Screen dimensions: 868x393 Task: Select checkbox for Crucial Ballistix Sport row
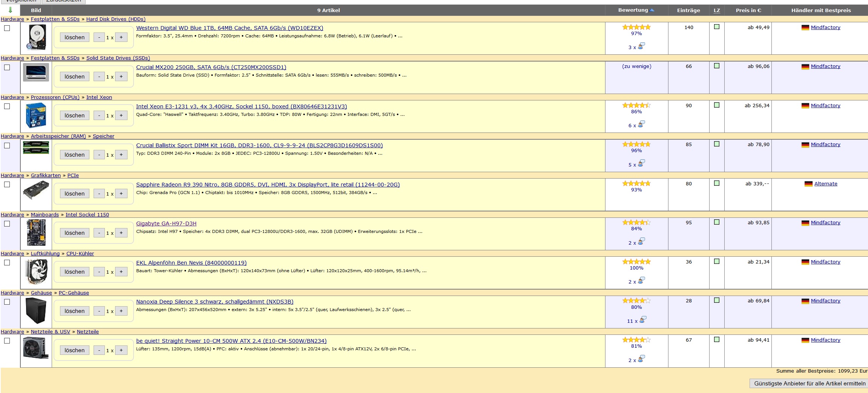point(7,145)
